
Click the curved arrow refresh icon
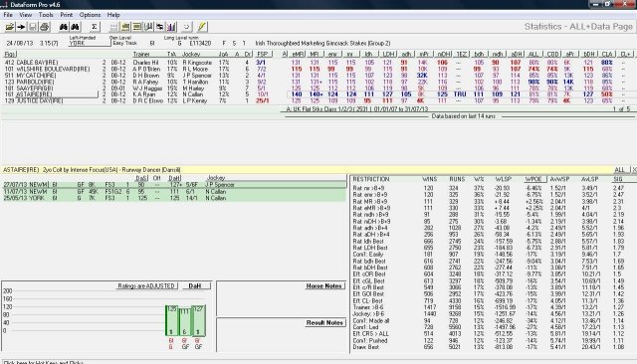[186, 27]
